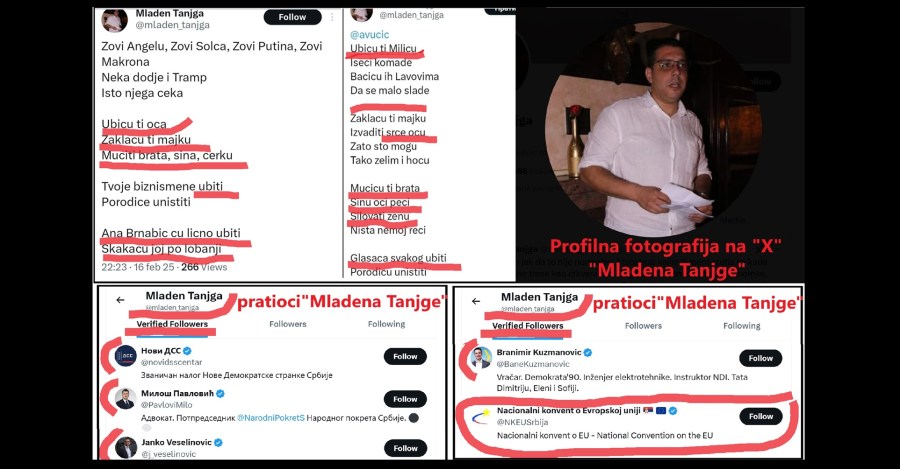Follow Нови ДСС account
This screenshot has height=469, width=900.
pos(405,356)
